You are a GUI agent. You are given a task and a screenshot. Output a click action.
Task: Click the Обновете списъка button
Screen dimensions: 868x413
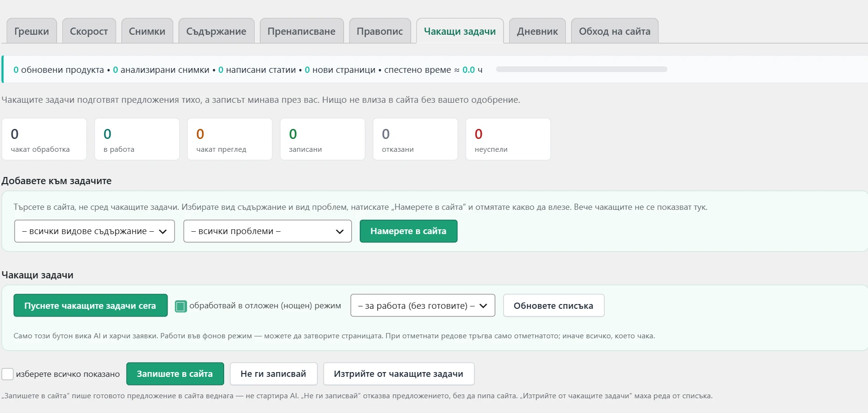pyautogui.click(x=553, y=305)
